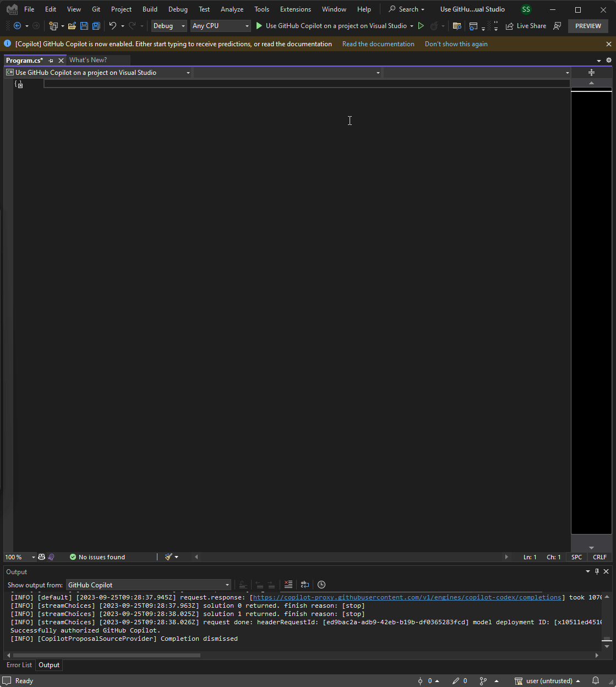The width and height of the screenshot is (616, 687).
Task: Follow the Read the documentation link
Action: tap(378, 43)
